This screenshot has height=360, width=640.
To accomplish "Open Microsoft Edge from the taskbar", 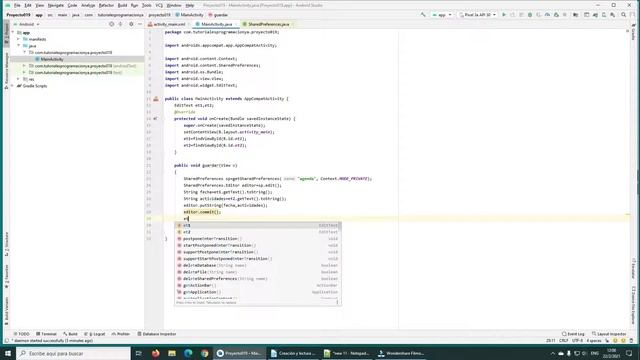I will click(x=188, y=353).
